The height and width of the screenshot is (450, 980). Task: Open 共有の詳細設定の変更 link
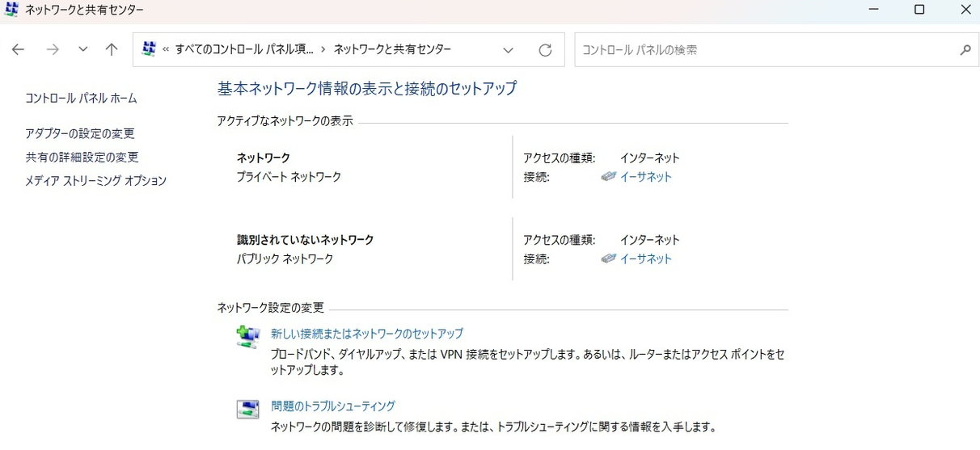click(82, 158)
